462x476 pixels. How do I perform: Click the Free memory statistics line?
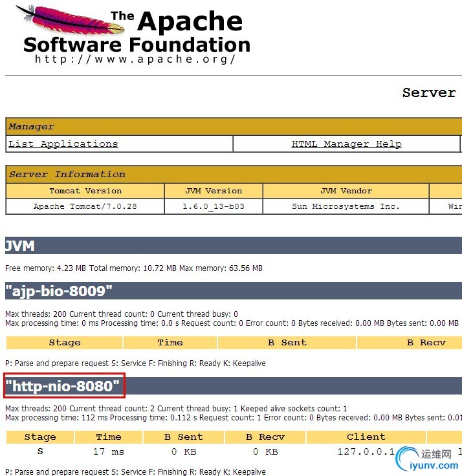tap(134, 268)
